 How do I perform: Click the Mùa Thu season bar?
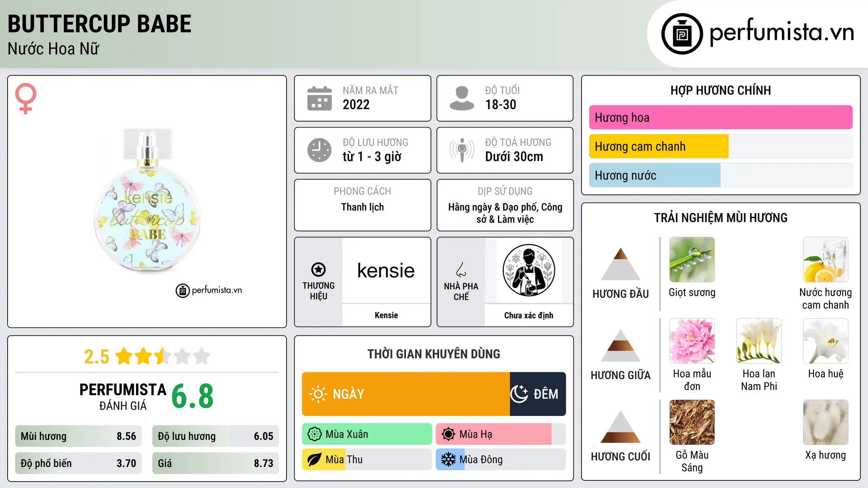tap(367, 460)
